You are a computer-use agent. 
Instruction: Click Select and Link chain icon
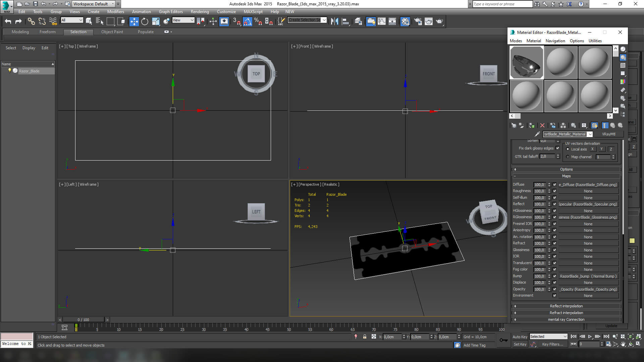(31, 21)
